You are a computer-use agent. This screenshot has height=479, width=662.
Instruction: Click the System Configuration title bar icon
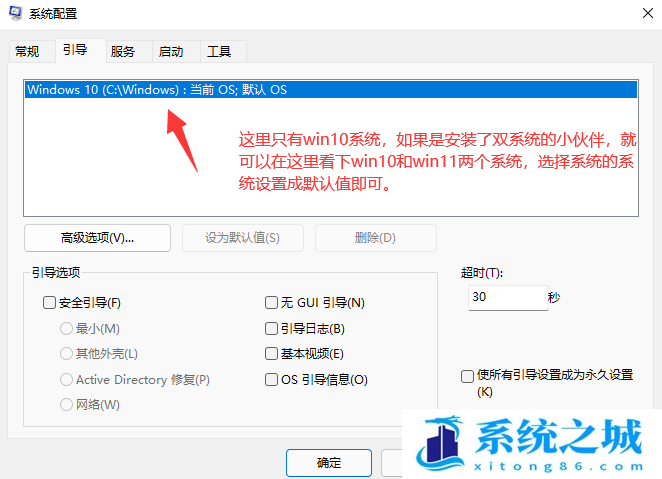point(16,13)
